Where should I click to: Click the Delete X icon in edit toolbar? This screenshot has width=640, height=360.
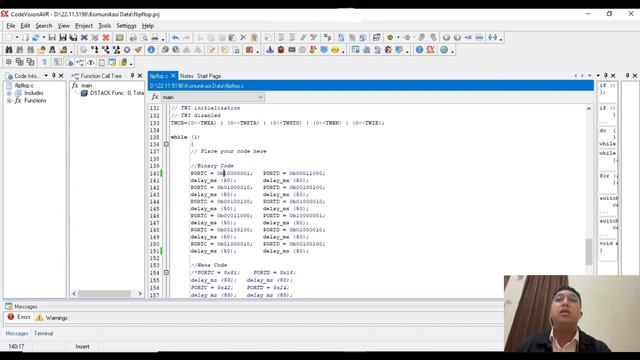point(243,38)
